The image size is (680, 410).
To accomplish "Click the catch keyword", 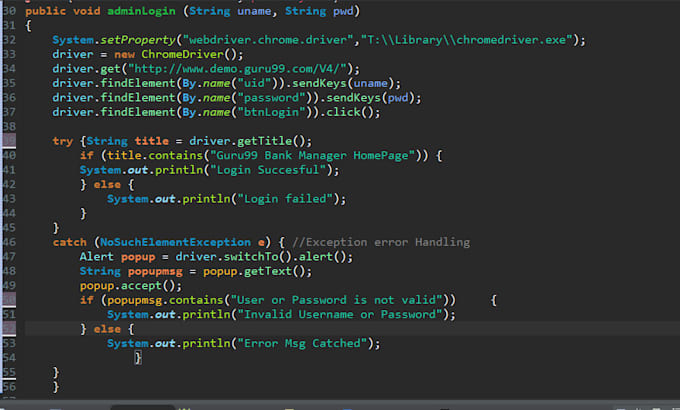I will 69,242.
